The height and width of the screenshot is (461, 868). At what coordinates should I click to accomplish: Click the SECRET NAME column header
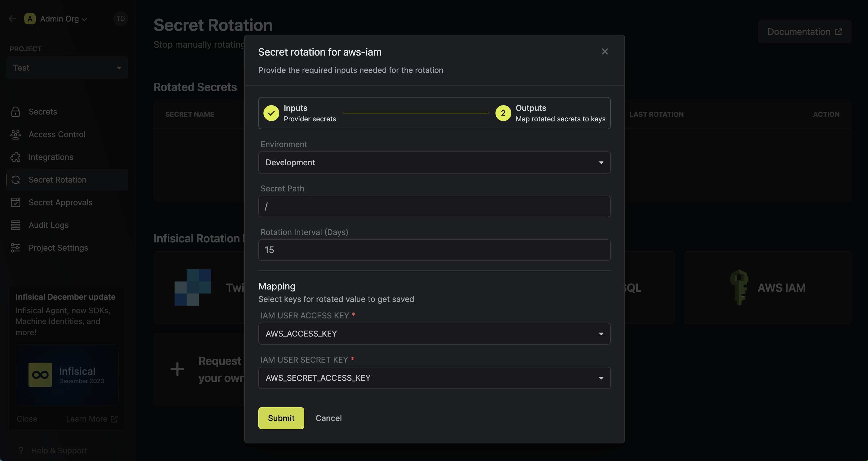[190, 114]
